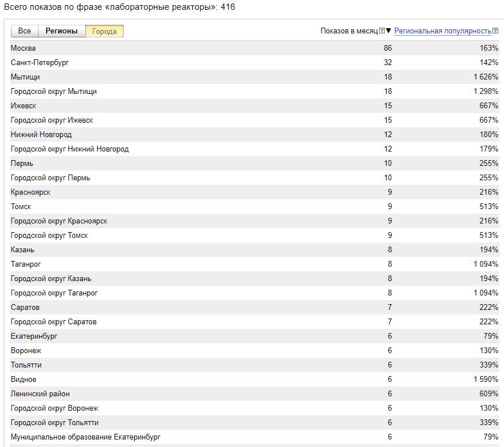This screenshot has height=447, width=504.
Task: Select the Томск city entry
Action: click(21, 207)
